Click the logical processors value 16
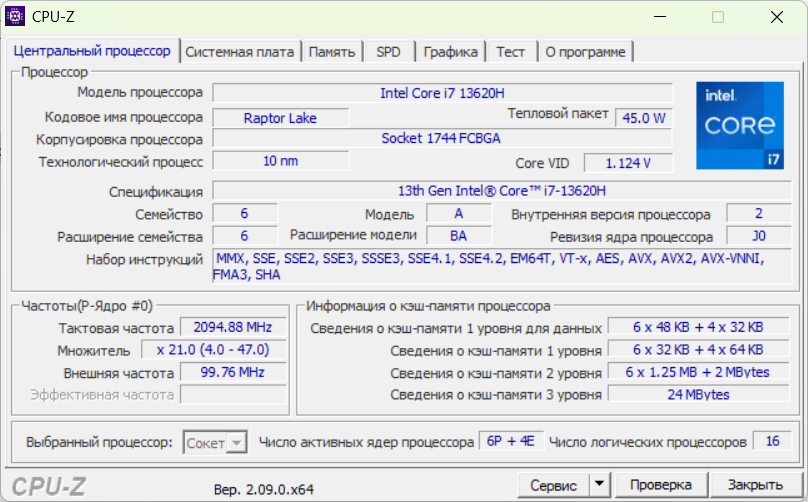The height and width of the screenshot is (502, 808). point(772,441)
